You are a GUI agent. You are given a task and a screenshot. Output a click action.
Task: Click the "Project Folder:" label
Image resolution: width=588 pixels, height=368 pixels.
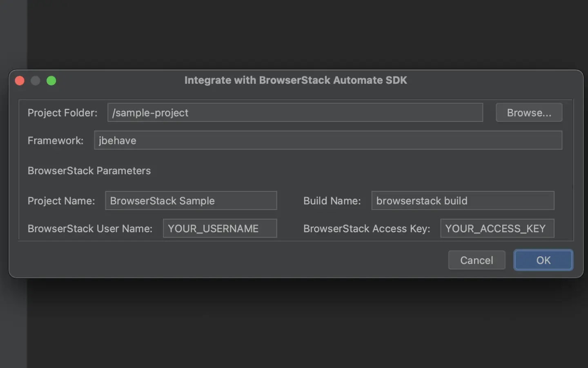(x=62, y=113)
